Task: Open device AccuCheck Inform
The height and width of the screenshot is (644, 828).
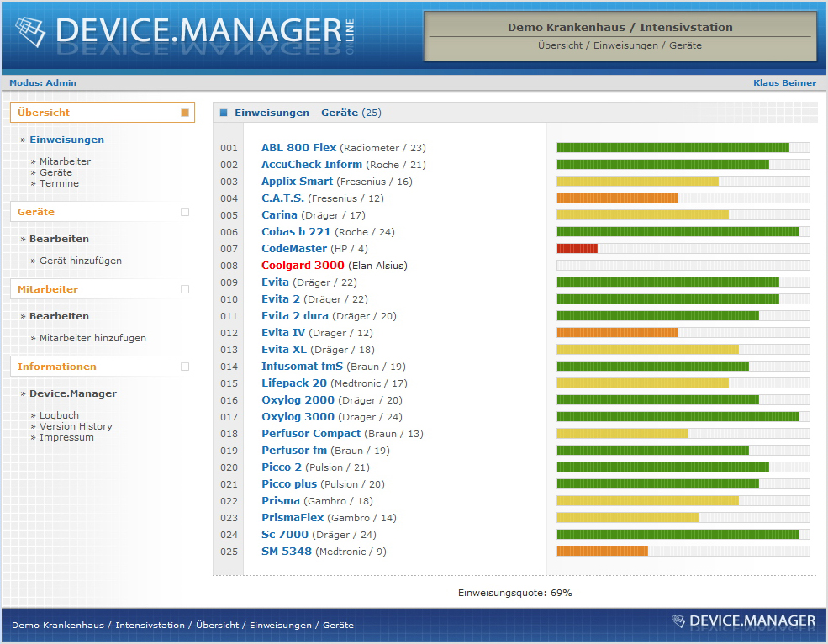Action: [x=312, y=164]
